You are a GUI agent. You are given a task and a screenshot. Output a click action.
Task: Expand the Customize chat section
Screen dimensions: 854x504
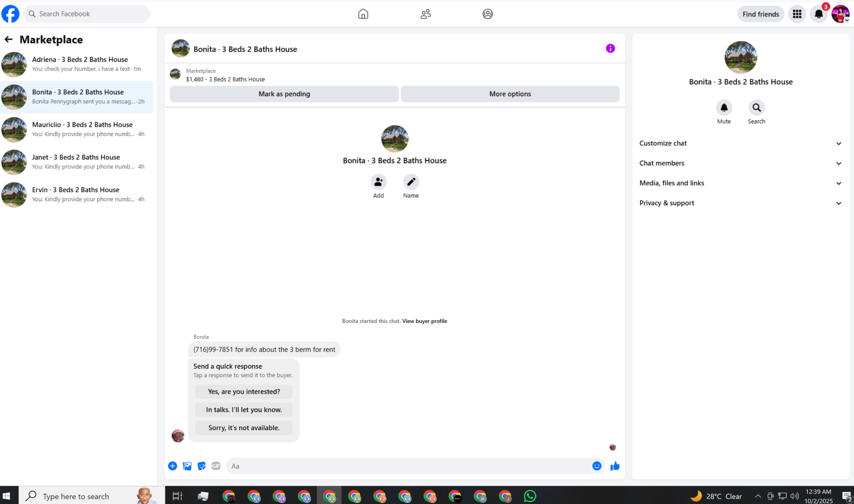click(x=740, y=143)
